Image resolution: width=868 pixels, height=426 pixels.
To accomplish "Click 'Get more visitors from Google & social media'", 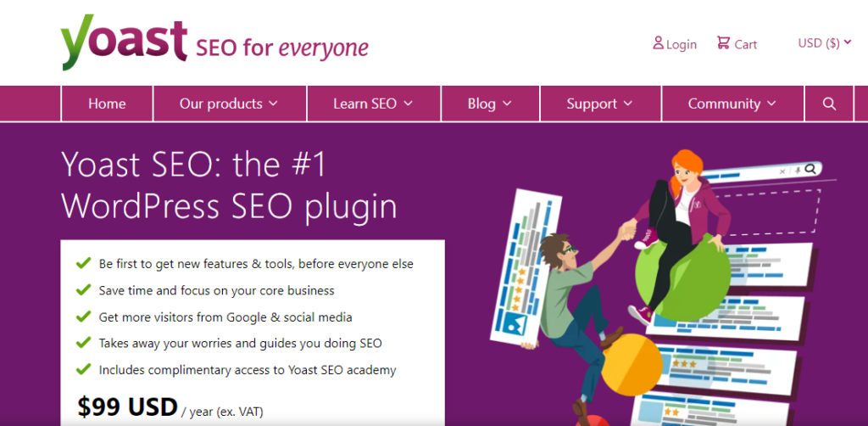I will click(x=225, y=317).
